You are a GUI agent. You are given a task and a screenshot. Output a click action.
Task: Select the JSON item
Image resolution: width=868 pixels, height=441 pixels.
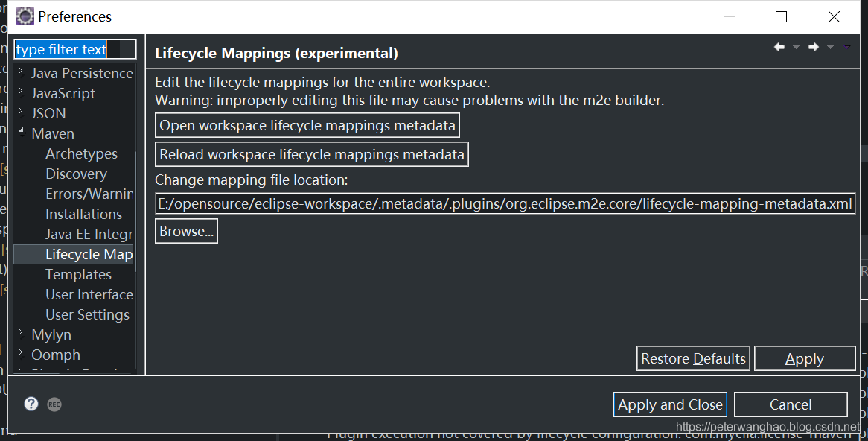tap(48, 113)
